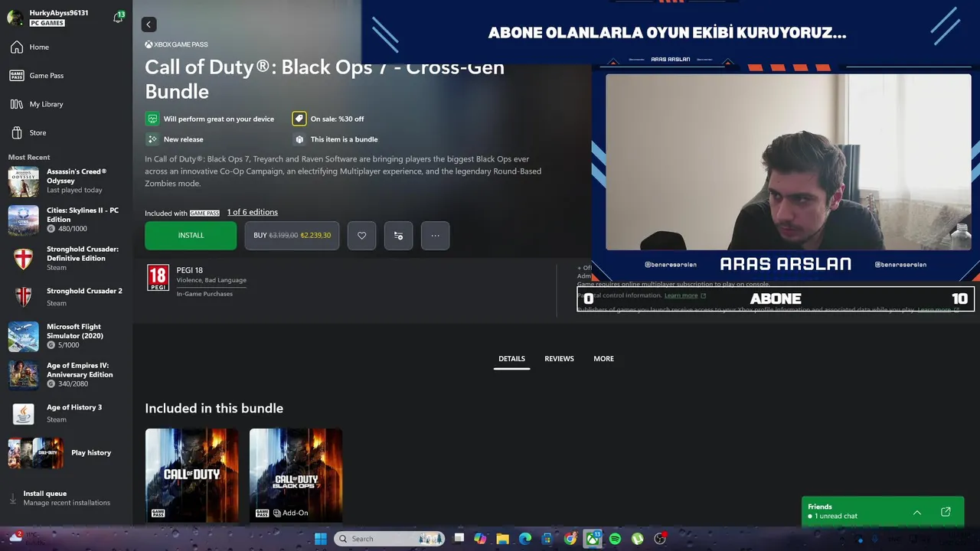Click the green INSTALL button
This screenshot has height=551, width=980.
click(191, 236)
